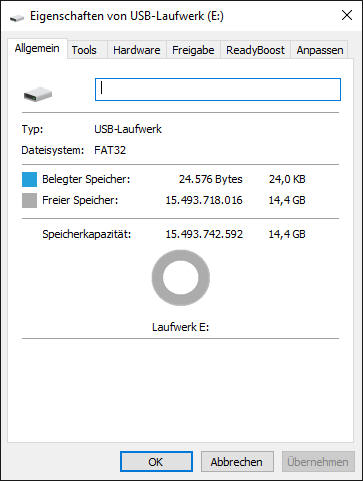This screenshot has height=481, width=363.
Task: Open the Tools tab
Action: pyautogui.click(x=84, y=50)
